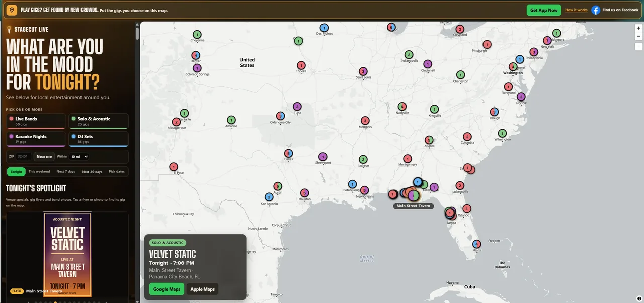Select the Des Moines blue marker

click(324, 28)
